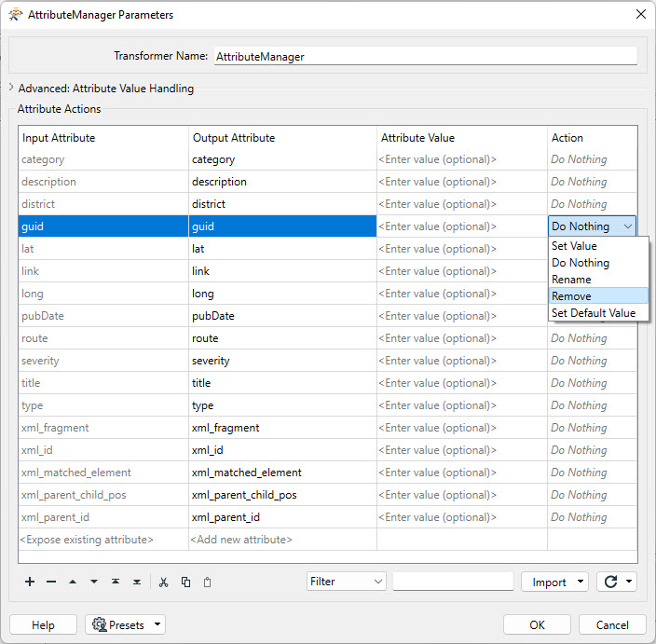Click Attribute Value column header
Image resolution: width=656 pixels, height=644 pixels.
point(462,138)
